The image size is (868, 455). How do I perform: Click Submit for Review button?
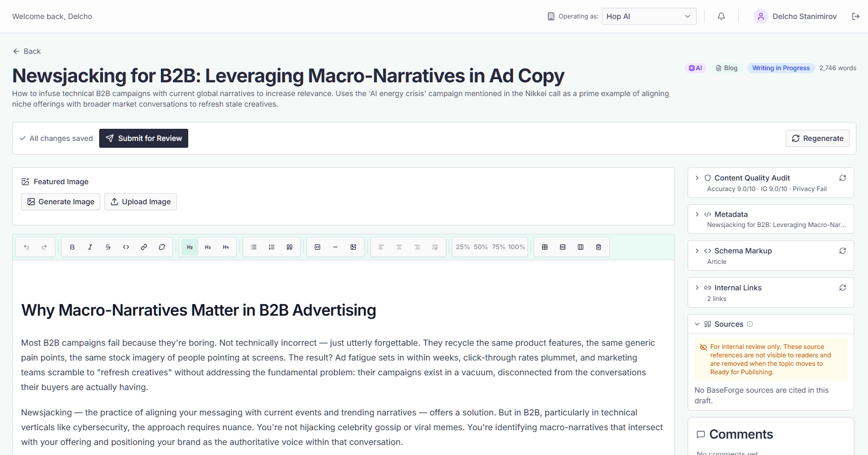coord(143,138)
